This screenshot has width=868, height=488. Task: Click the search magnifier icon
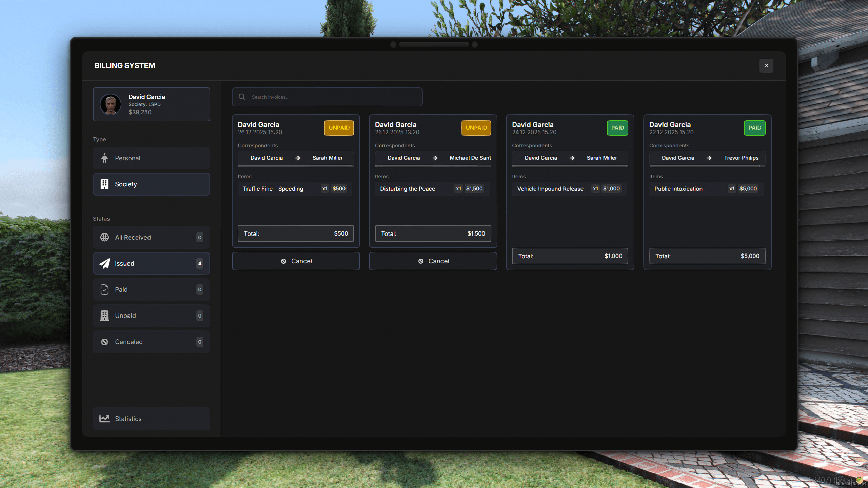(242, 97)
